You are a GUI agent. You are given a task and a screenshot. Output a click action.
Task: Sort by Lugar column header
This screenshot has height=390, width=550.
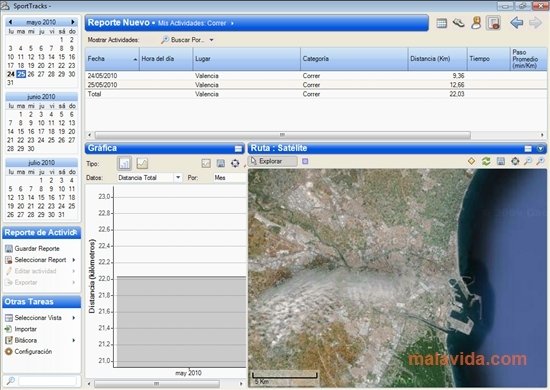pos(247,59)
